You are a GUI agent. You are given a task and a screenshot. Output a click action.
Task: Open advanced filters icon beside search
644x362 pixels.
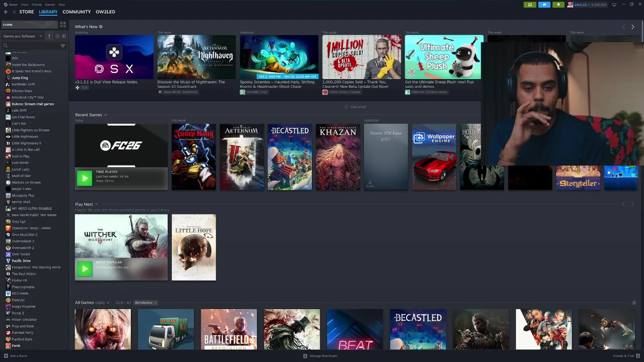(63, 46)
